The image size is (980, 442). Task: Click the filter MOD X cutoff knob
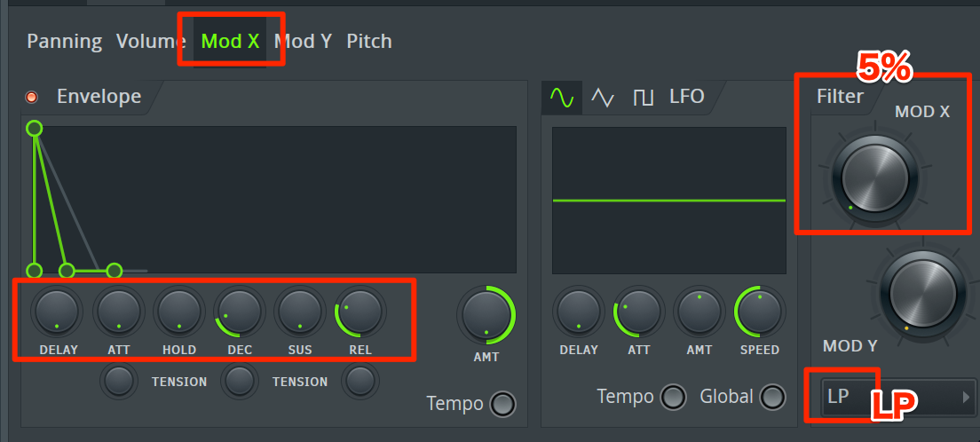coord(874,177)
